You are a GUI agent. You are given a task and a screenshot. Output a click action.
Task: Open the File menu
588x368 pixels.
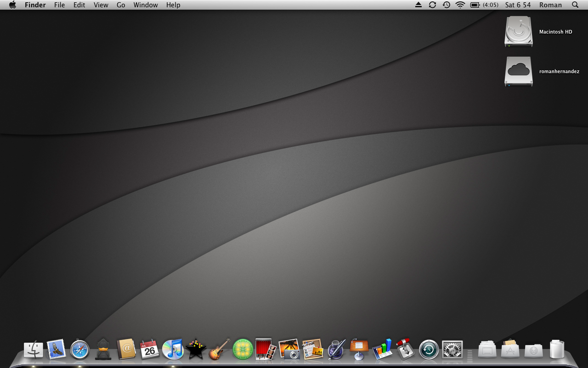pyautogui.click(x=60, y=5)
